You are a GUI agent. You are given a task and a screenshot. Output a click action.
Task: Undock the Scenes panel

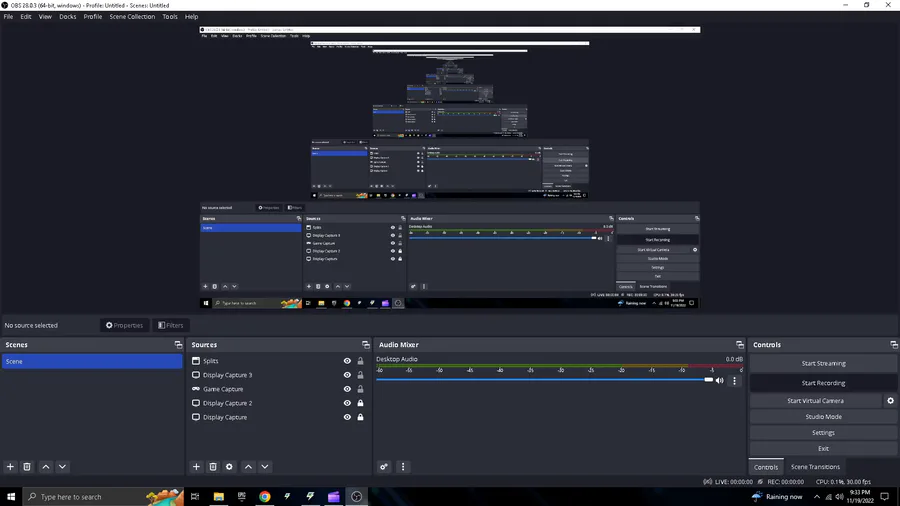tap(179, 345)
